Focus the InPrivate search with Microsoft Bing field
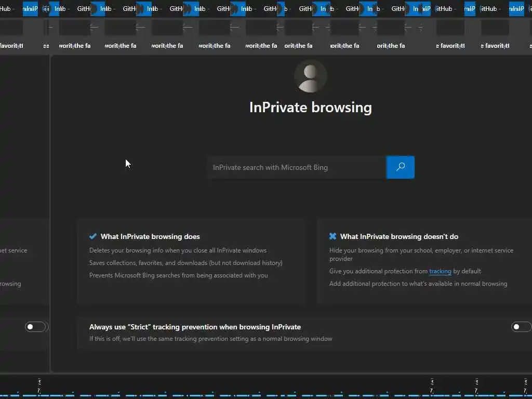532x399 pixels. tap(297, 167)
